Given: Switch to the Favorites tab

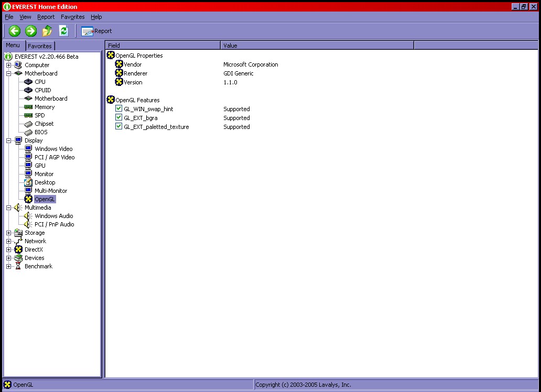Looking at the screenshot, I should click(x=40, y=46).
